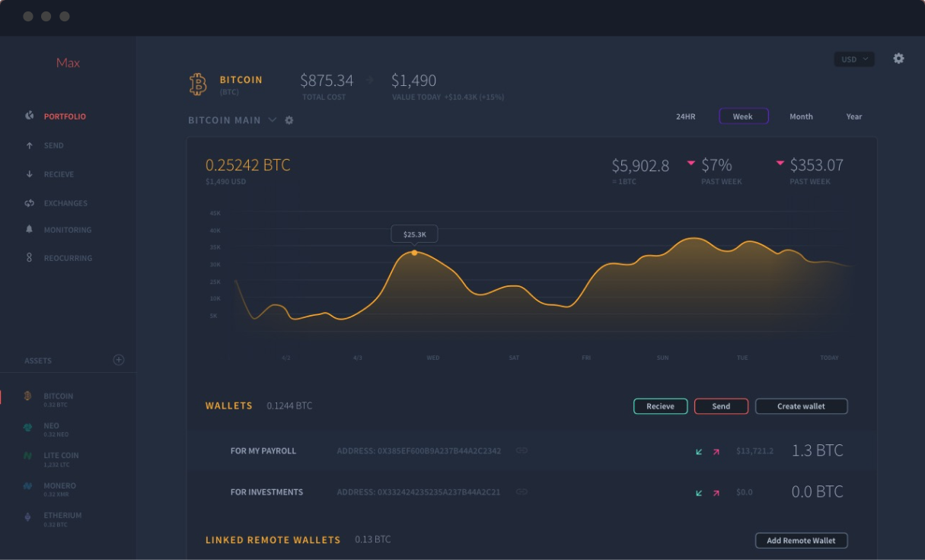Open the For My Payroll wallet row
The height and width of the screenshot is (560, 925).
tap(531, 450)
